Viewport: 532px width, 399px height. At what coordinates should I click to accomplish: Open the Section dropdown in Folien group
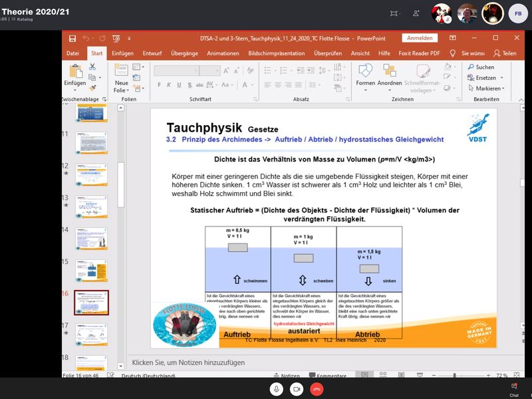coord(138,88)
